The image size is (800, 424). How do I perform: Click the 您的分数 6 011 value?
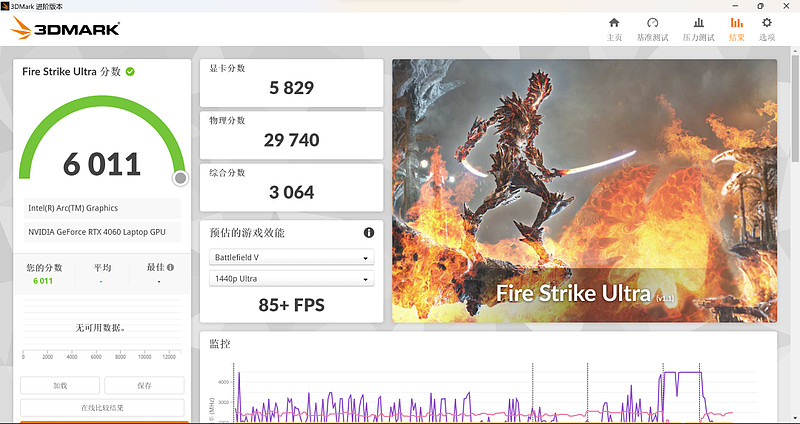coord(43,281)
